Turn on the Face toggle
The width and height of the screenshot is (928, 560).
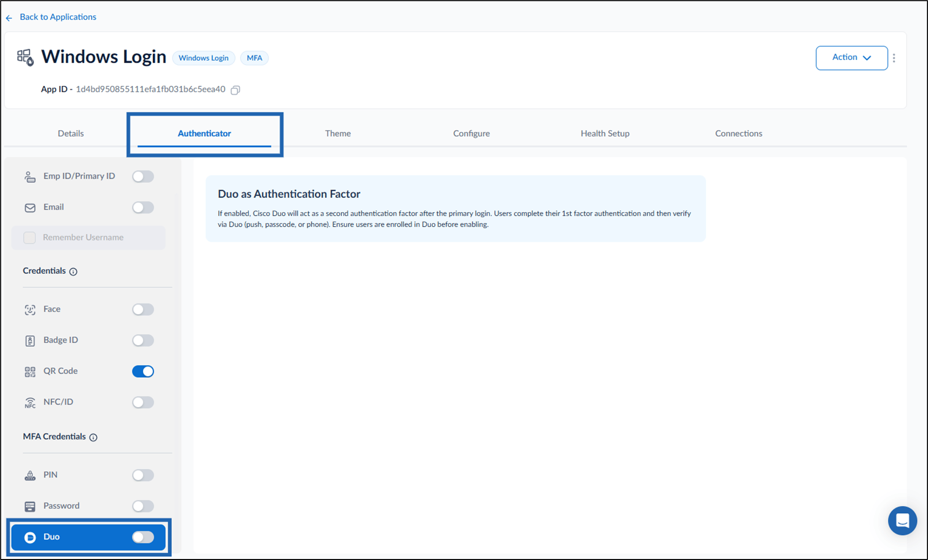click(x=143, y=310)
